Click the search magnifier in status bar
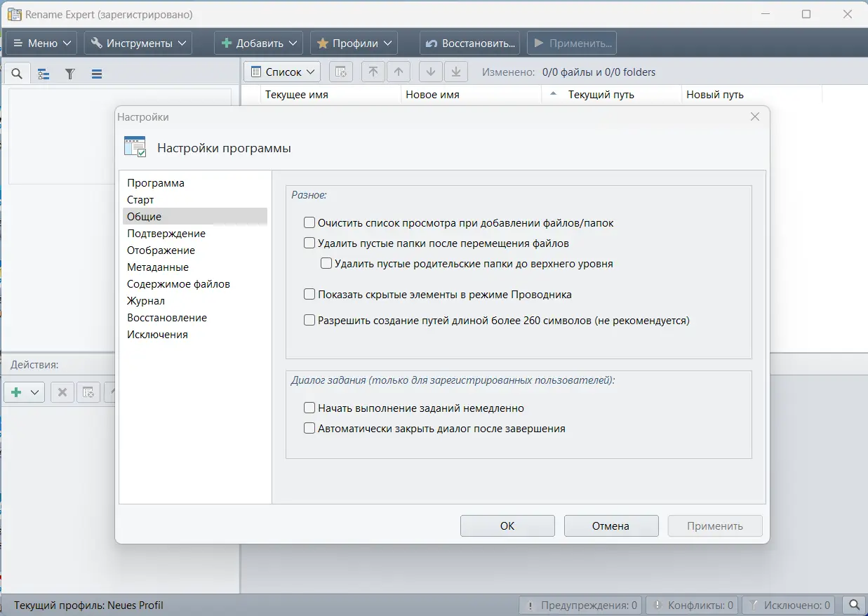The width and height of the screenshot is (868, 616). (x=853, y=605)
